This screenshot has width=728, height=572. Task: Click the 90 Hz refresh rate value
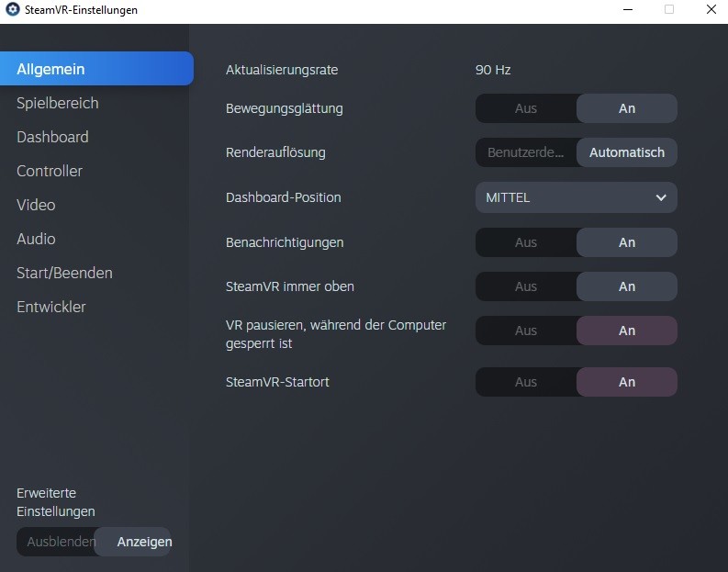click(x=493, y=70)
